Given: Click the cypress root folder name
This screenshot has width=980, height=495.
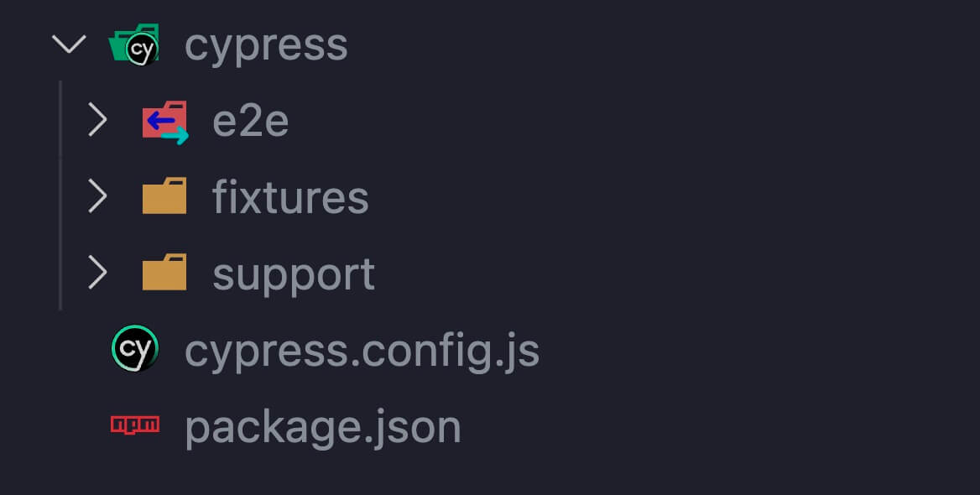Looking at the screenshot, I should pos(267,44).
